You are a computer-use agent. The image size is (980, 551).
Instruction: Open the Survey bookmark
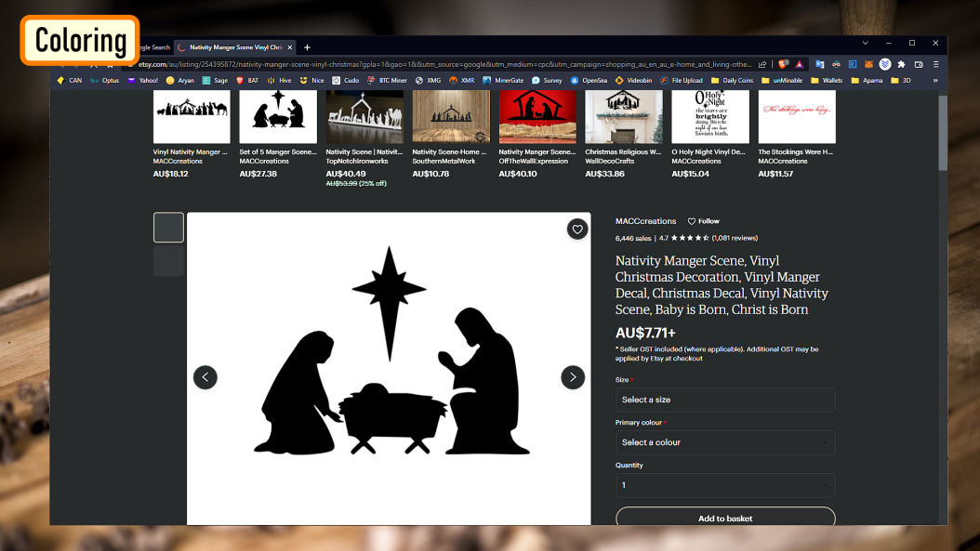[x=547, y=81]
